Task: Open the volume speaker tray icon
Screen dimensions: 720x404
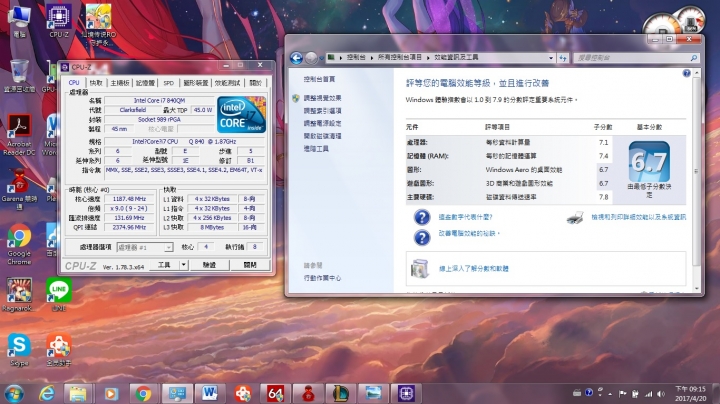Action: [x=661, y=394]
